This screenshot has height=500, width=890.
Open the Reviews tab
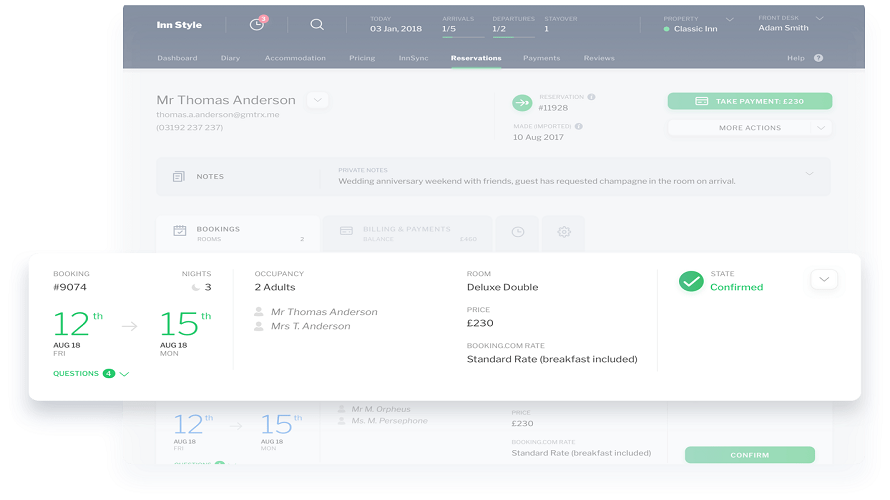[599, 58]
